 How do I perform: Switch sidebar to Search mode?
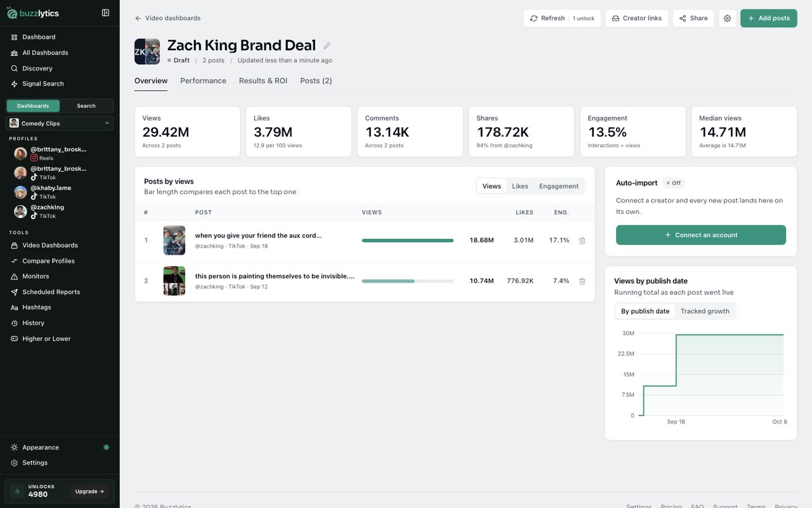click(86, 106)
